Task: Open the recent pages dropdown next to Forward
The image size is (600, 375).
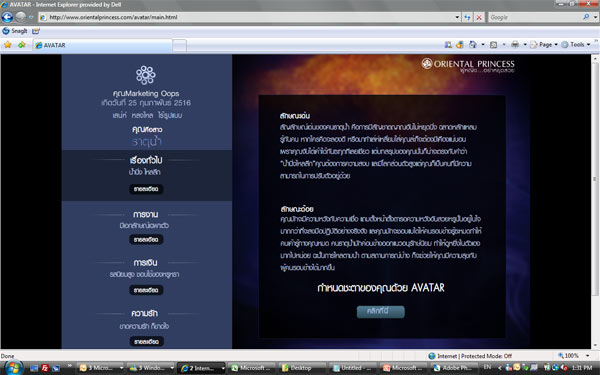Action: pyautogui.click(x=31, y=17)
